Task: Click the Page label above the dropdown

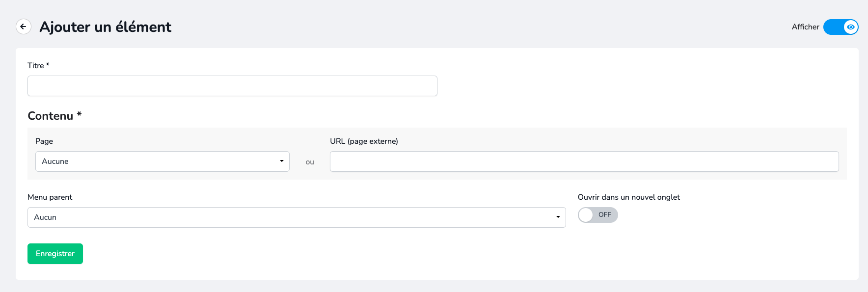Action: [x=44, y=141]
